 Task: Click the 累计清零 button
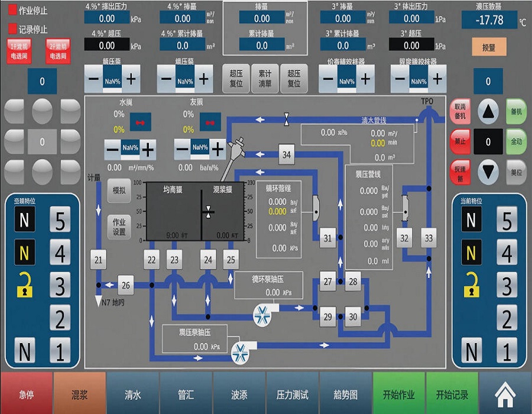pos(265,79)
